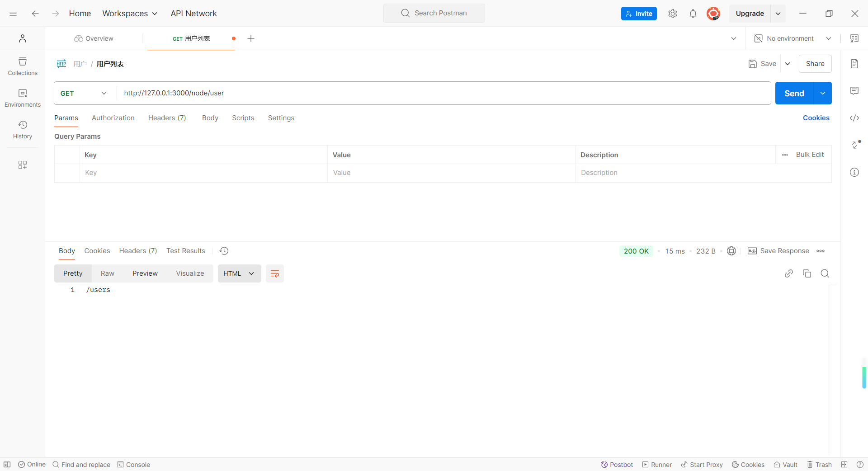Screen dimensions: 868x471
Task: Toggle the sidebar layout icon in status bar
Action: tap(7, 465)
